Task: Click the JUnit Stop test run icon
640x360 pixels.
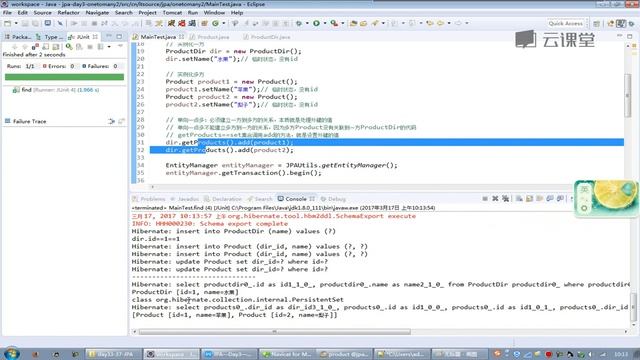Action: pyautogui.click(x=90, y=47)
